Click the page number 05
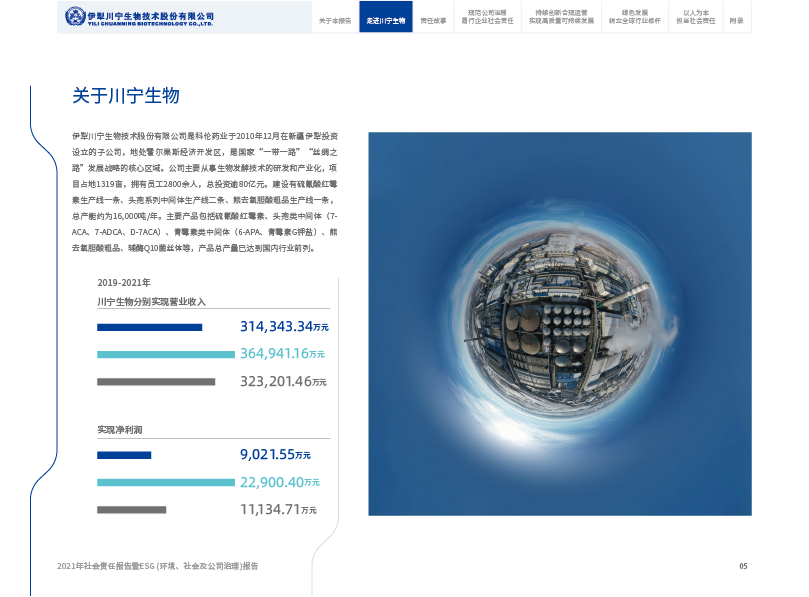 click(743, 566)
